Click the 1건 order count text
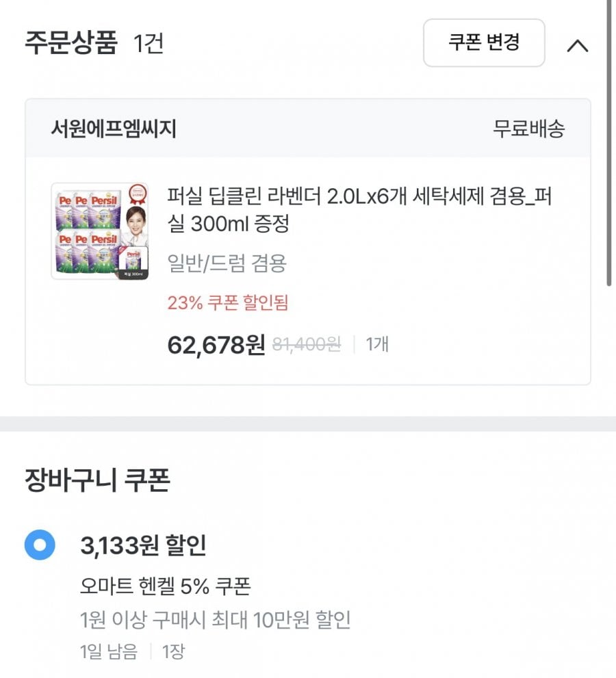616x678 pixels. 149,43
